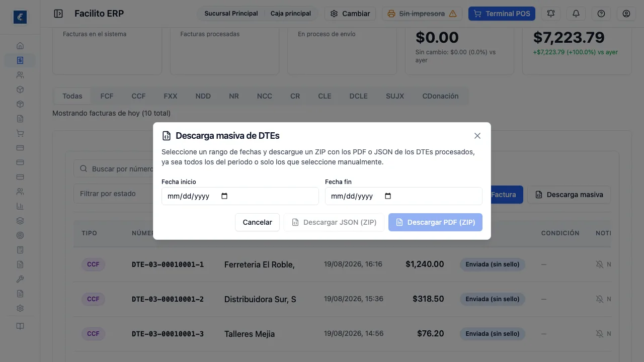Open the target circle sidebar icon
Viewport: 644px width, 362px height.
20,235
